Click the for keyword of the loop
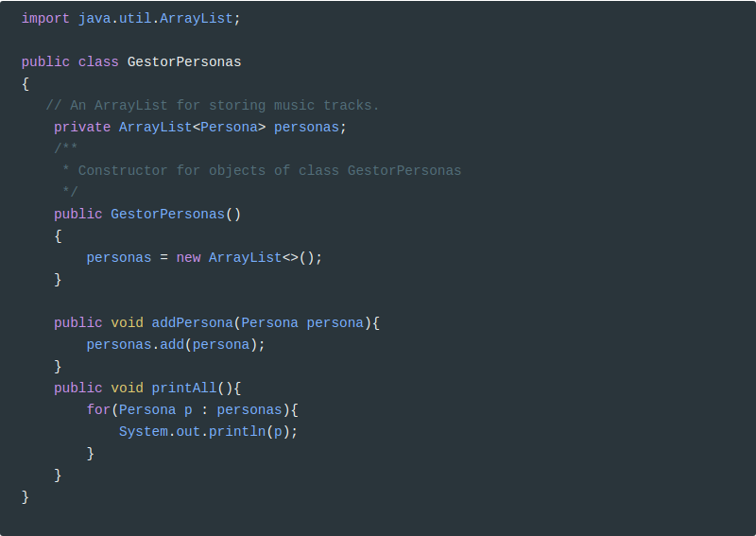The width and height of the screenshot is (756, 536). [x=98, y=409]
